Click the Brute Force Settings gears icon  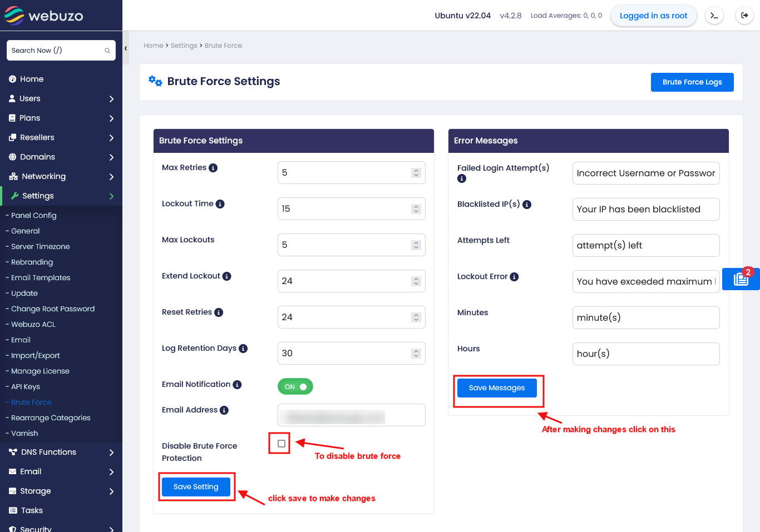click(x=155, y=81)
